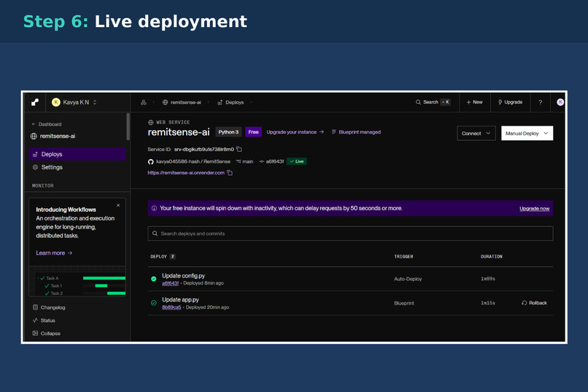Screen dimensions: 588x392
Task: Click the web service globe icon
Action: click(151, 123)
